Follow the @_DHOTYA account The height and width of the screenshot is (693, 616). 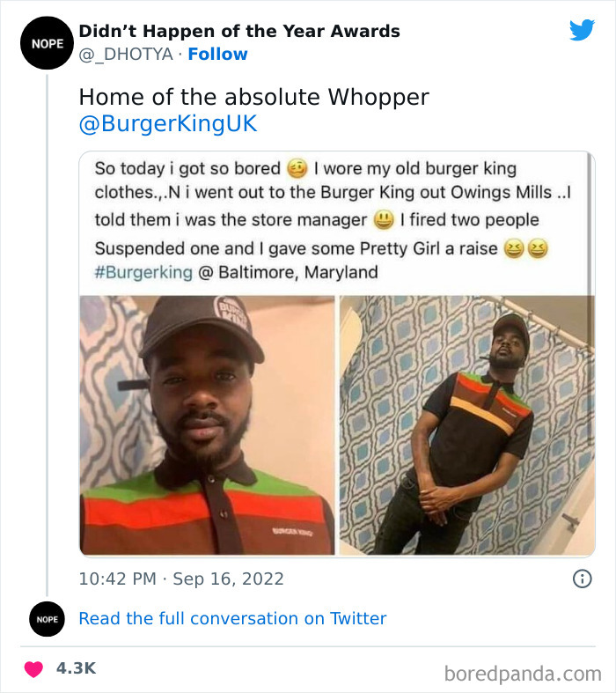218,55
